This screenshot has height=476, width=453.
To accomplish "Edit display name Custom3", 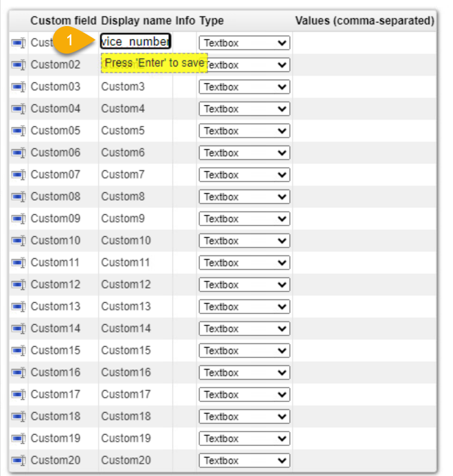I will 123,87.
